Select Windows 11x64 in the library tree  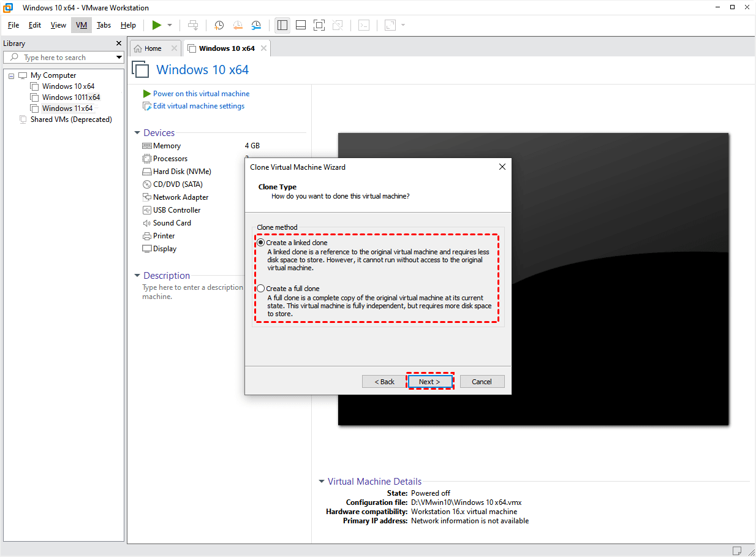(67, 108)
